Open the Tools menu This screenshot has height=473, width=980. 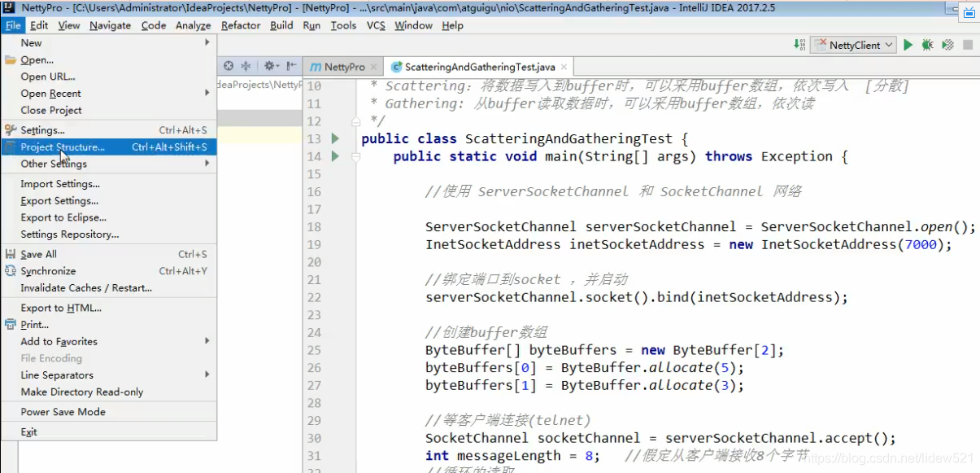343,25
